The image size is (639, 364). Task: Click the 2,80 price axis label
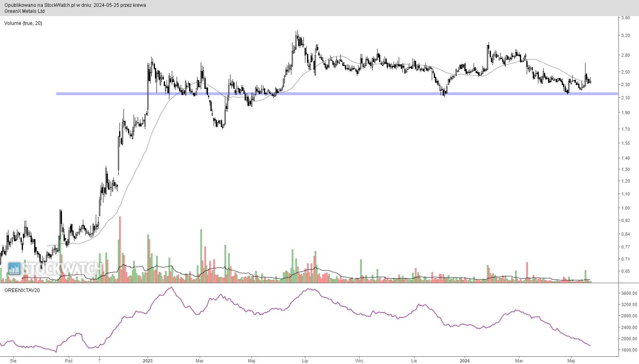click(625, 55)
